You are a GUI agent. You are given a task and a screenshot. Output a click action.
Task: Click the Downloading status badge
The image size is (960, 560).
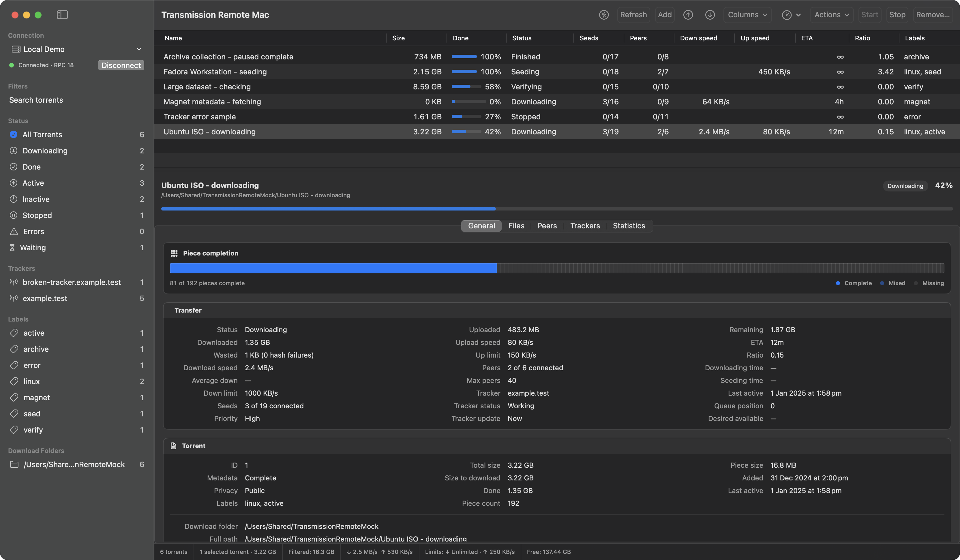(905, 186)
